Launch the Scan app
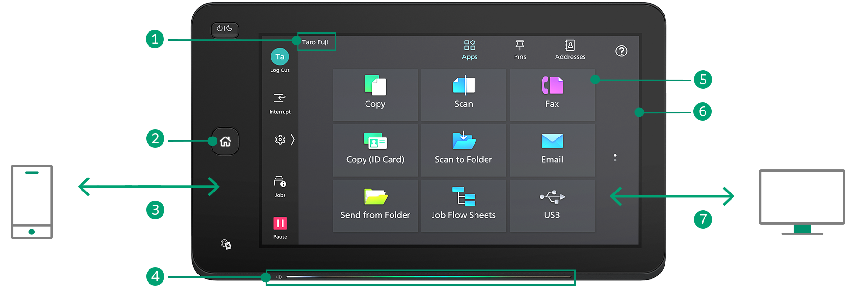 (463, 95)
